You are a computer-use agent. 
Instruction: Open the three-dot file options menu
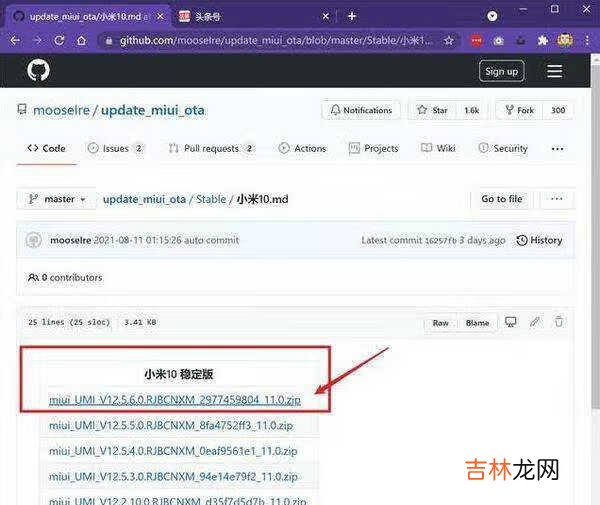pos(557,199)
